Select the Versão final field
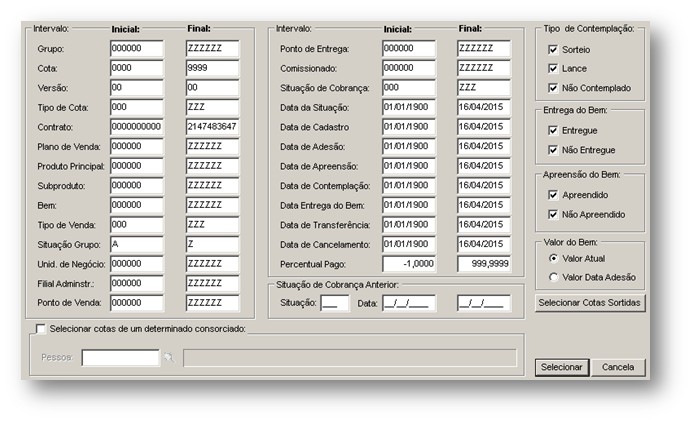692x422 pixels. pos(213,88)
